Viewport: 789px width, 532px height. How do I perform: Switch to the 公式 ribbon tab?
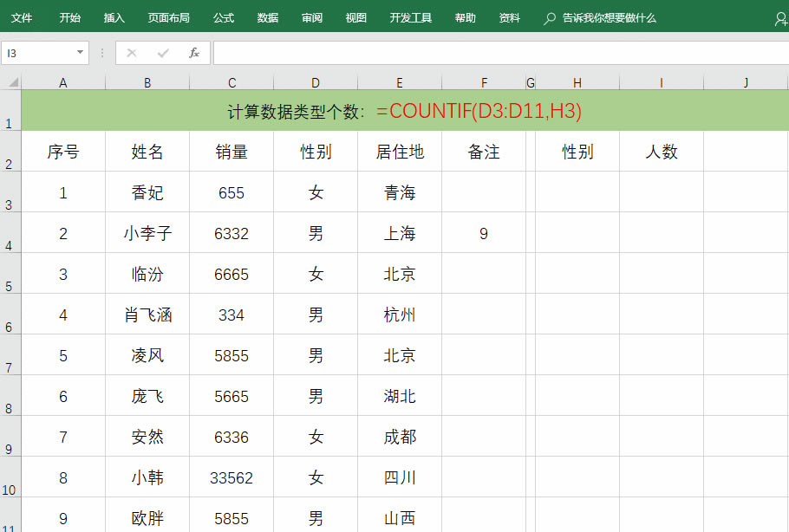(223, 18)
